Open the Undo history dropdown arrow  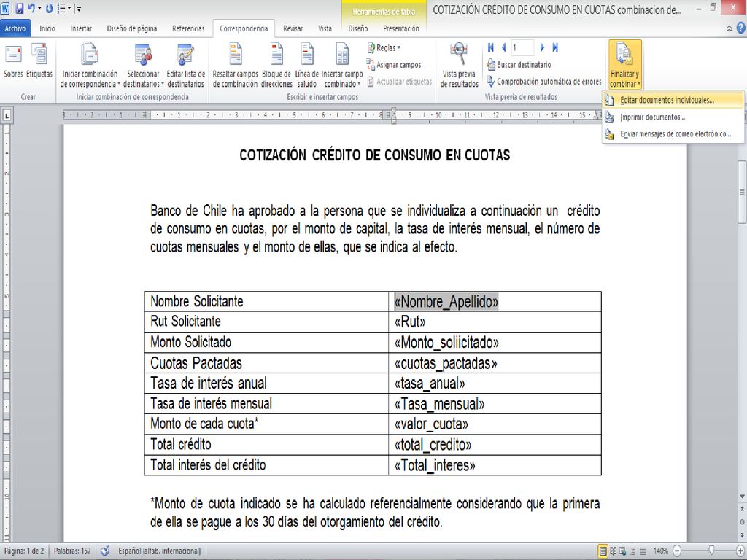point(39,9)
